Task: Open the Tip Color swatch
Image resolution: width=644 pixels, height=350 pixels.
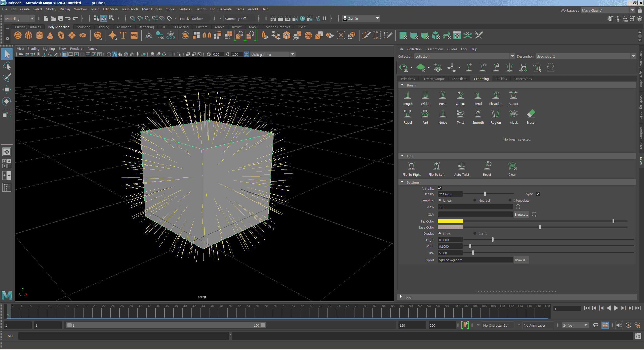Action: point(450,221)
